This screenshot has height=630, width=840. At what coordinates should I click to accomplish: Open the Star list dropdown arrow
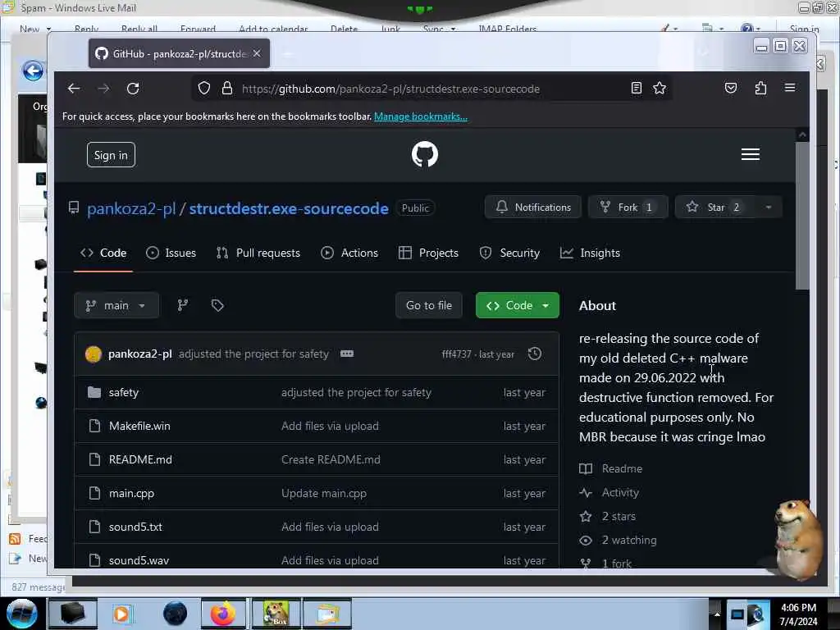coord(768,208)
